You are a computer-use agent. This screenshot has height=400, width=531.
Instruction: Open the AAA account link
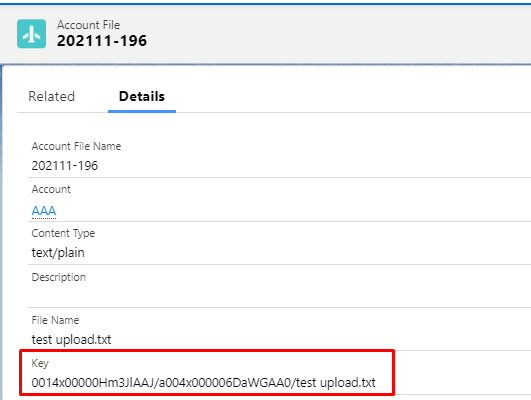[44, 210]
